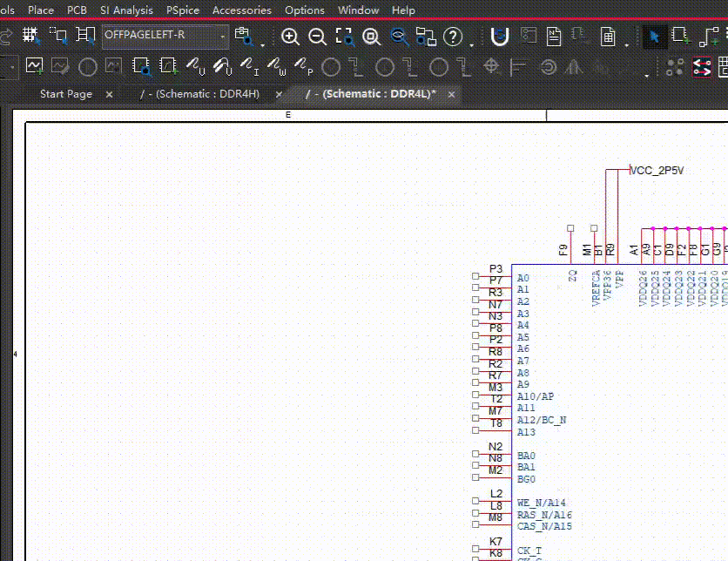Open the OFFPAGELEFT-R combo box
Viewport: 728px width, 561px height.
coord(165,36)
